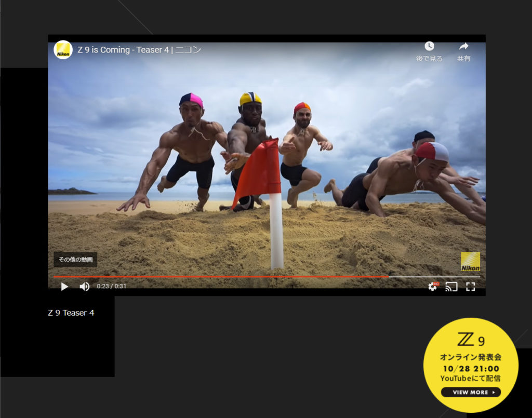Cast the video using the Cast icon
Viewport: 532px width, 418px height.
451,287
